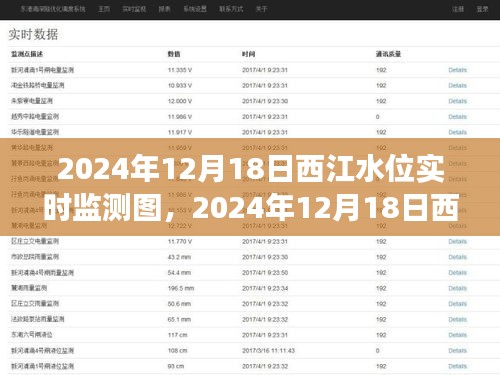This screenshot has height=375, width=500.
Task: Open Details for the 11.986 V quality 0 row
Action: pos(457,117)
